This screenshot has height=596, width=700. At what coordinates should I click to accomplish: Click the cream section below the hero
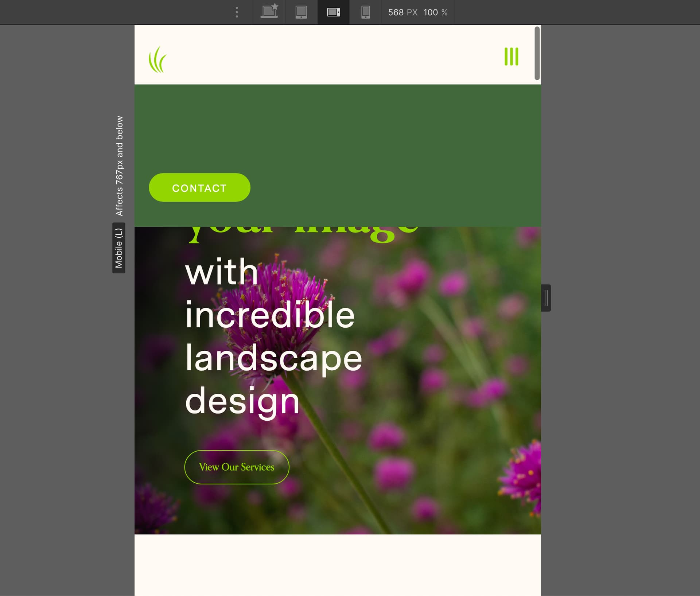(x=337, y=565)
